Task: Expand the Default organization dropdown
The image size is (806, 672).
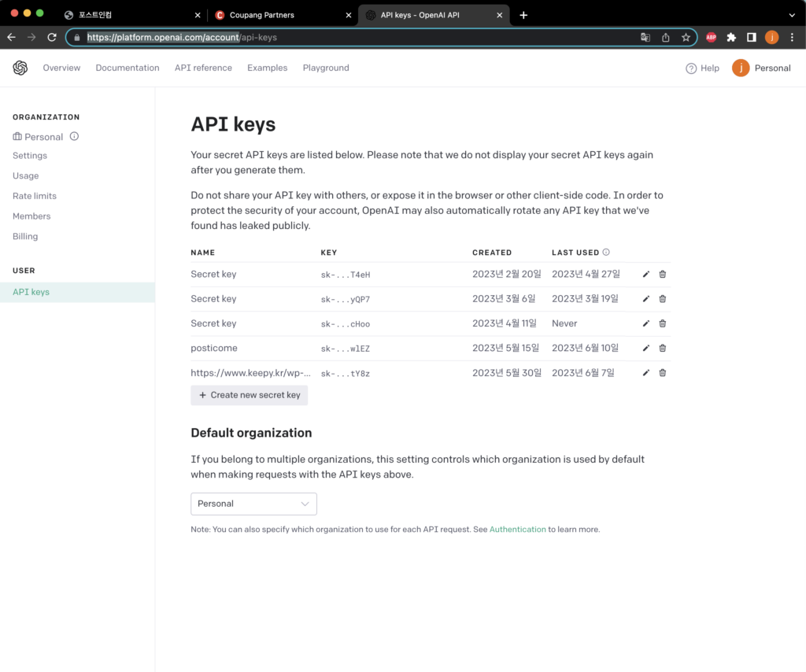Action: [254, 504]
